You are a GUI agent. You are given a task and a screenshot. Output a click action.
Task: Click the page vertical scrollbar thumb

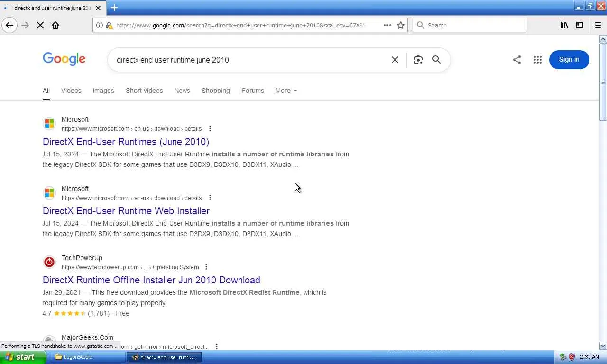pyautogui.click(x=603, y=82)
